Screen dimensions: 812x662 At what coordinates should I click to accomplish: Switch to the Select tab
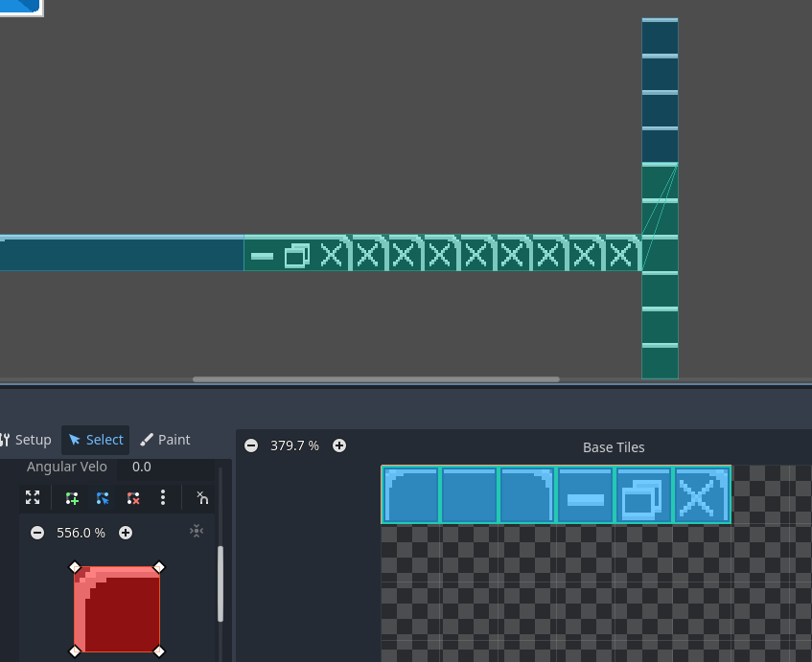coord(96,440)
